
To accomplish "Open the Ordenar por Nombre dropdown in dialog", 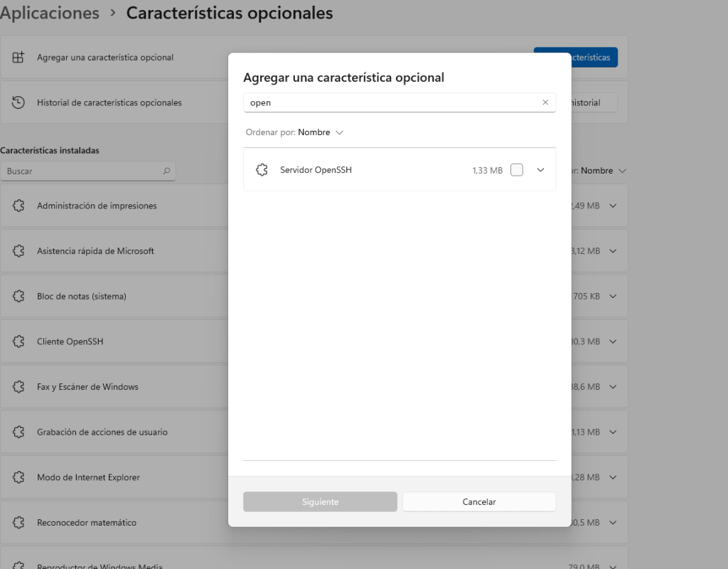I will coord(321,132).
